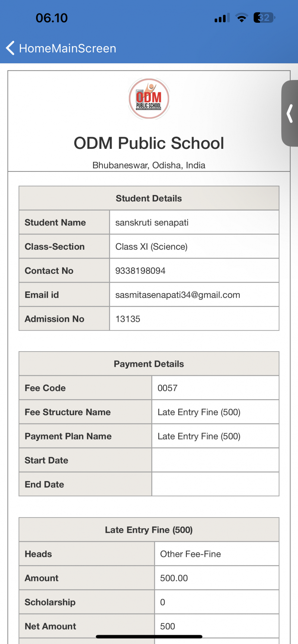Tap the Other Fee-Fine heads value
This screenshot has width=298, height=644.
pos(190,554)
